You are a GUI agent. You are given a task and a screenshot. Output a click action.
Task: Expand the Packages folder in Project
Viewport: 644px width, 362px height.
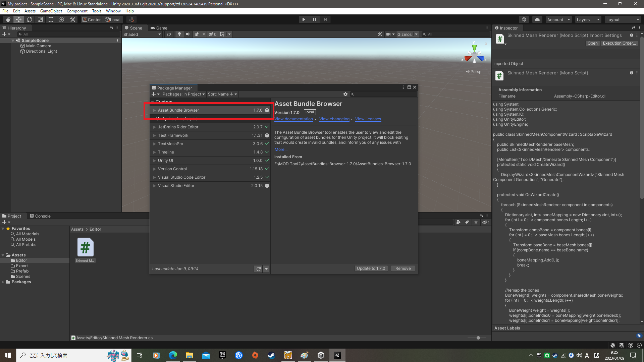(3, 282)
